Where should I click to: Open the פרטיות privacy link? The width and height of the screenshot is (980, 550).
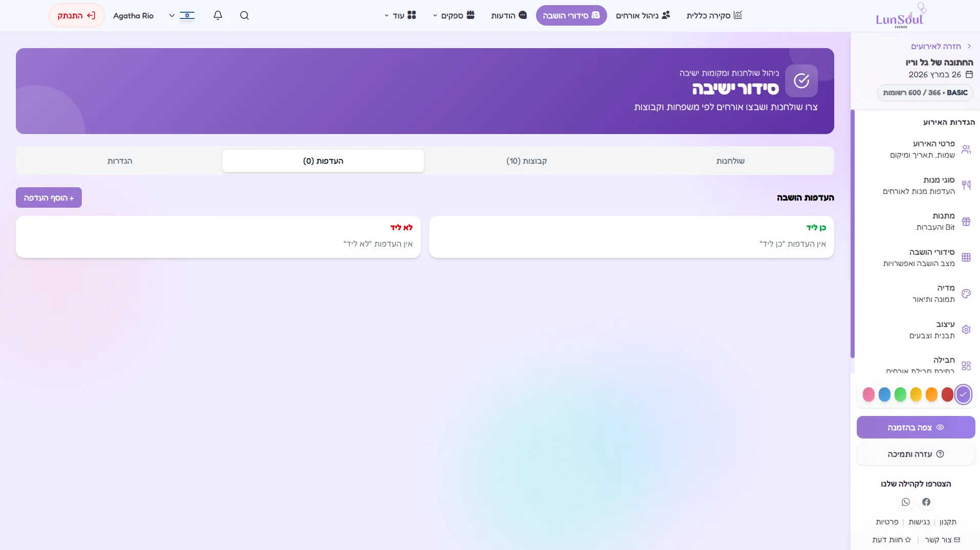(x=887, y=522)
